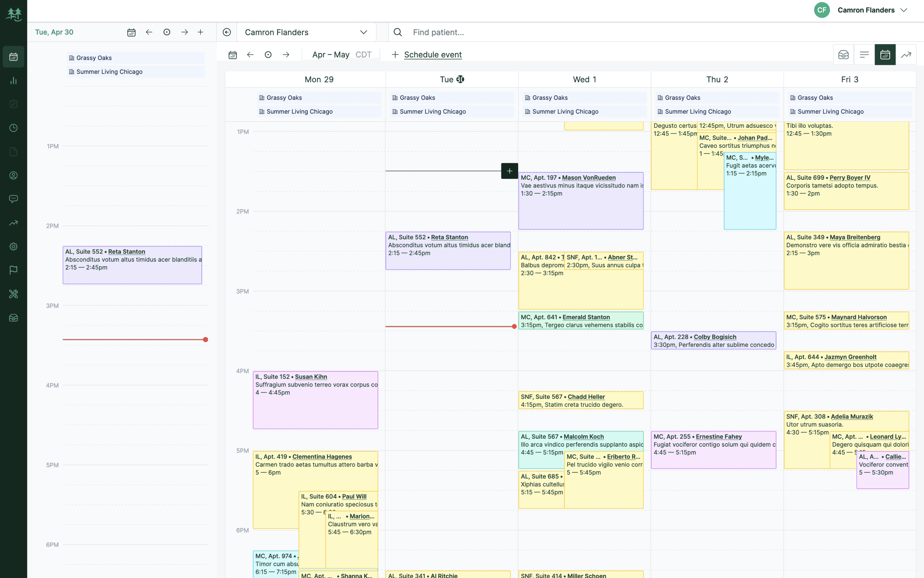Select the Fri 3 day header
Image resolution: width=924 pixels, height=578 pixels.
point(849,80)
